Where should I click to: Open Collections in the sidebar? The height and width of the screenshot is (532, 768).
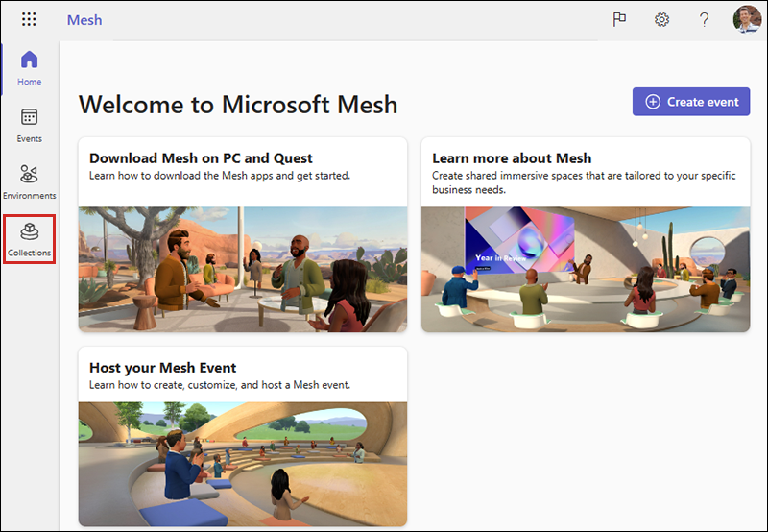(x=30, y=239)
